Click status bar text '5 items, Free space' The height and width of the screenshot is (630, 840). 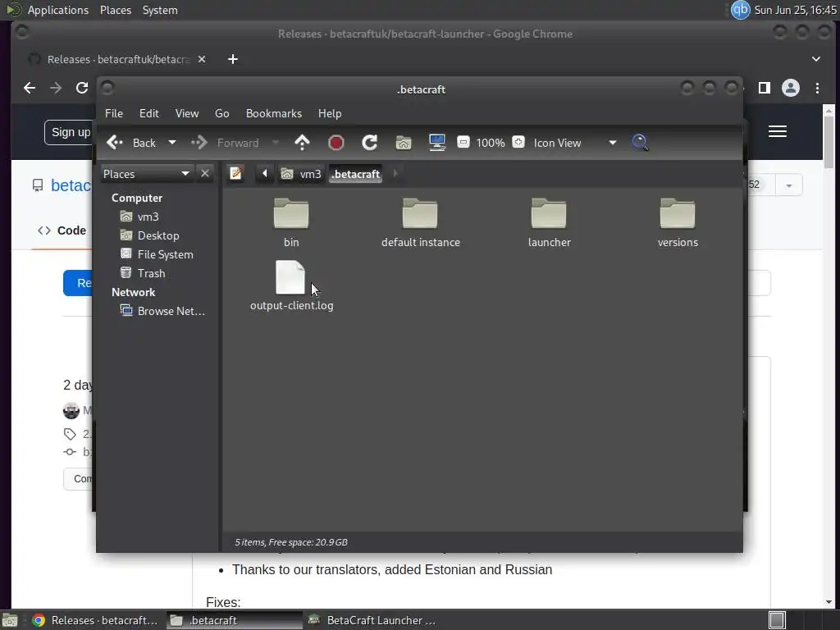[291, 542]
